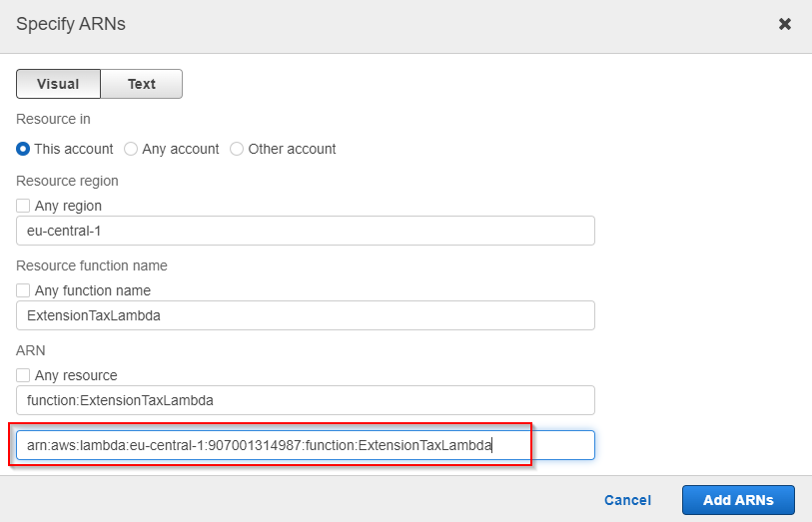Click the Resource function name heading
Screen dimensions: 812x522
[x=92, y=265]
